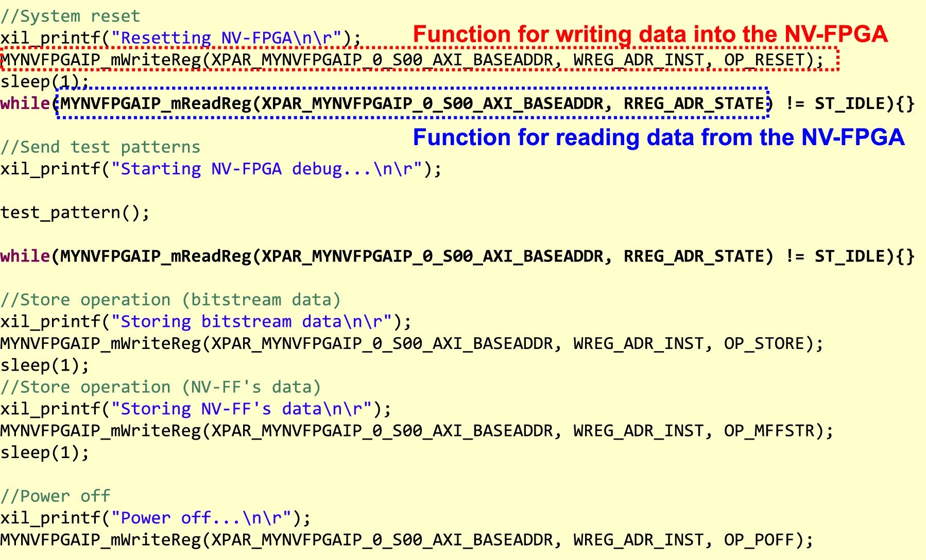Select the "Starting NV-FPGA debug..." string
The image size is (926, 560).
point(271,169)
